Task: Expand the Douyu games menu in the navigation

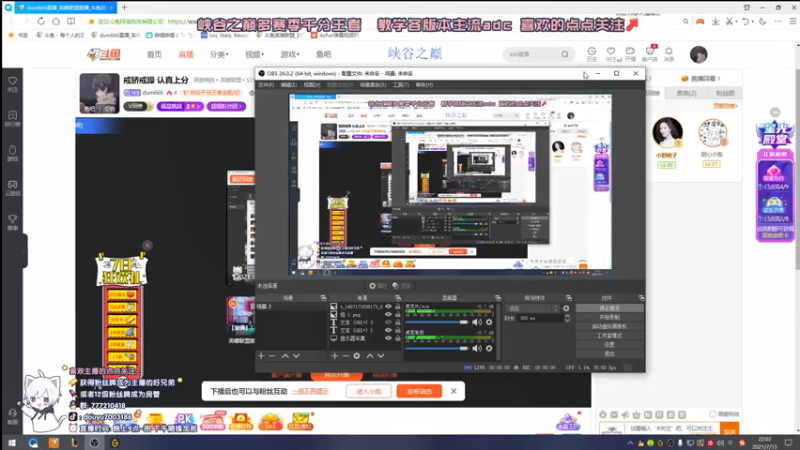Action: 290,54
